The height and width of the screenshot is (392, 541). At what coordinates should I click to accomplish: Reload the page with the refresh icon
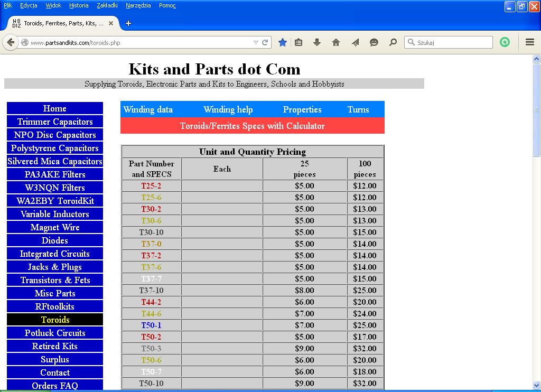[265, 42]
